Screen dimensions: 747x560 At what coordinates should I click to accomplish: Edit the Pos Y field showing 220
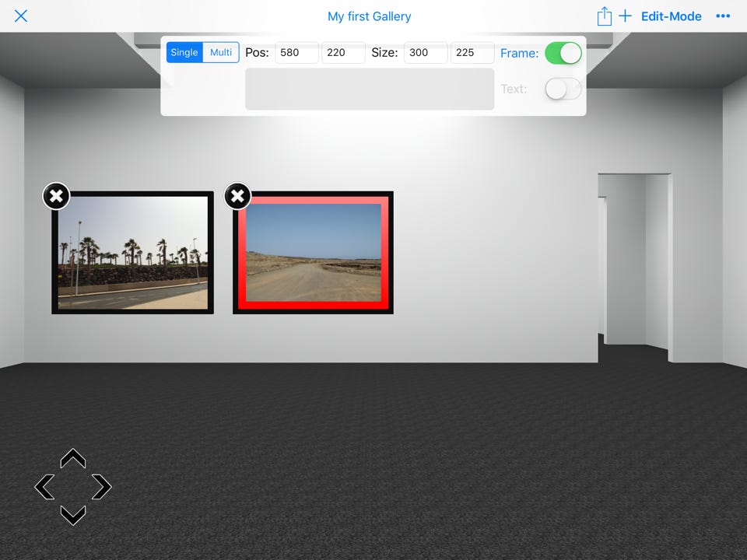(343, 53)
